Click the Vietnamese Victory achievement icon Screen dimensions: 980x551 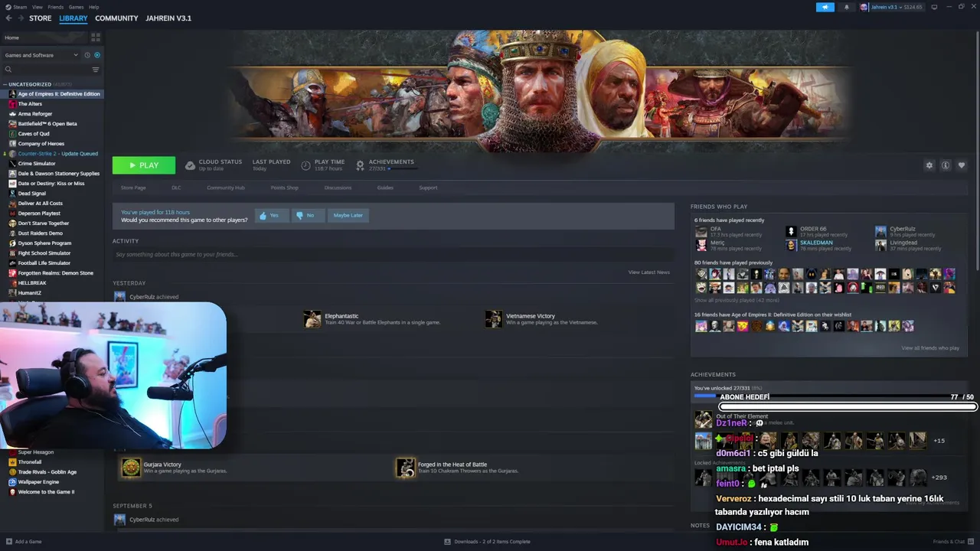pos(494,319)
